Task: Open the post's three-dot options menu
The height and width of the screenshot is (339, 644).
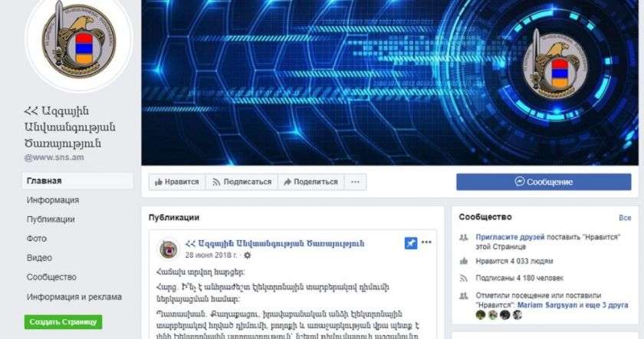Action: click(427, 242)
